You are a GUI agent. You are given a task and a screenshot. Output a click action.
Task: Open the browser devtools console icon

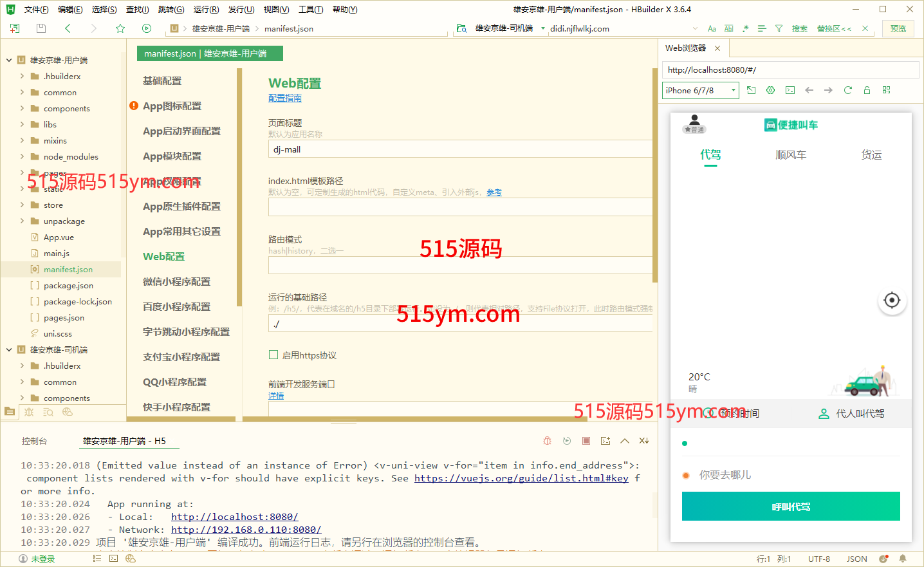pyautogui.click(x=790, y=90)
